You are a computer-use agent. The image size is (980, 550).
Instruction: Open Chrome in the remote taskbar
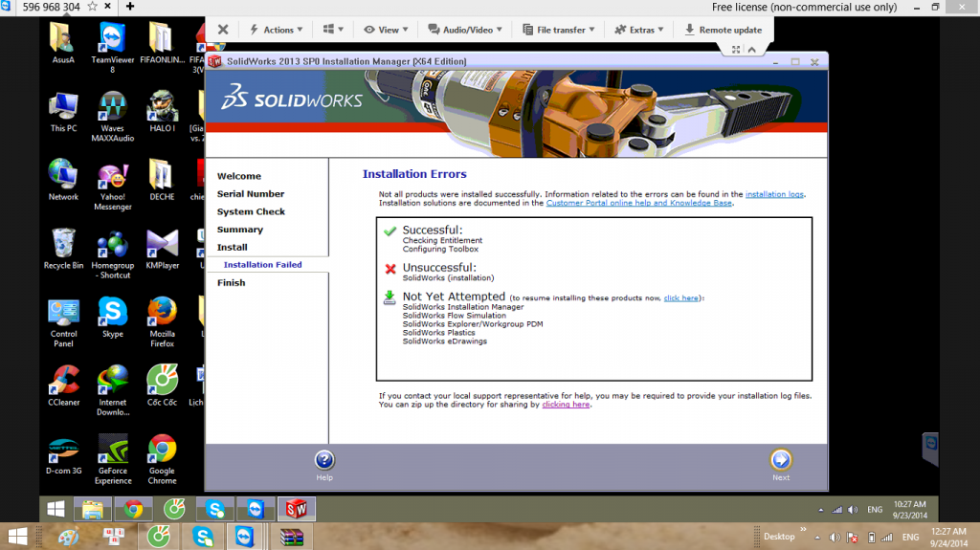coord(133,510)
